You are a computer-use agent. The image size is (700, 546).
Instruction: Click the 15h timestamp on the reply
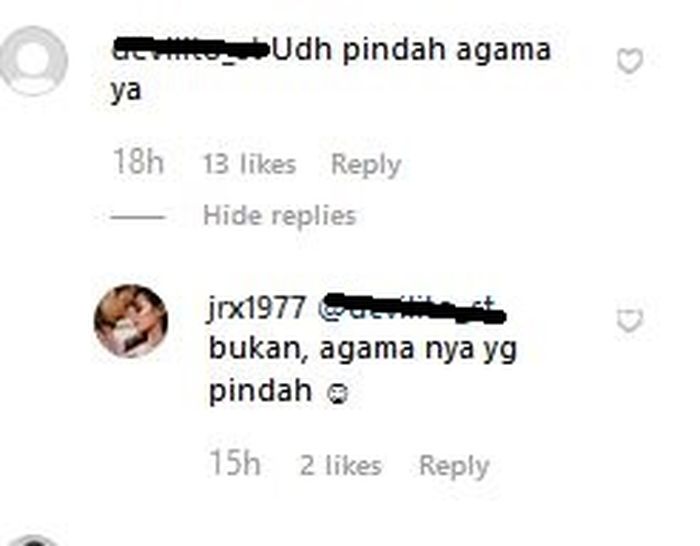click(x=235, y=463)
